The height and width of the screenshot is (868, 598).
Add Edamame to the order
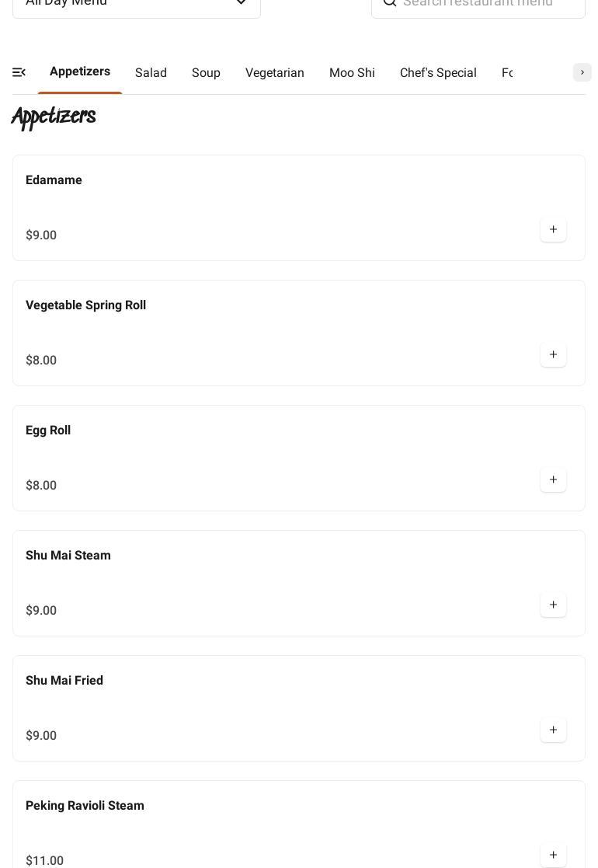point(553,229)
